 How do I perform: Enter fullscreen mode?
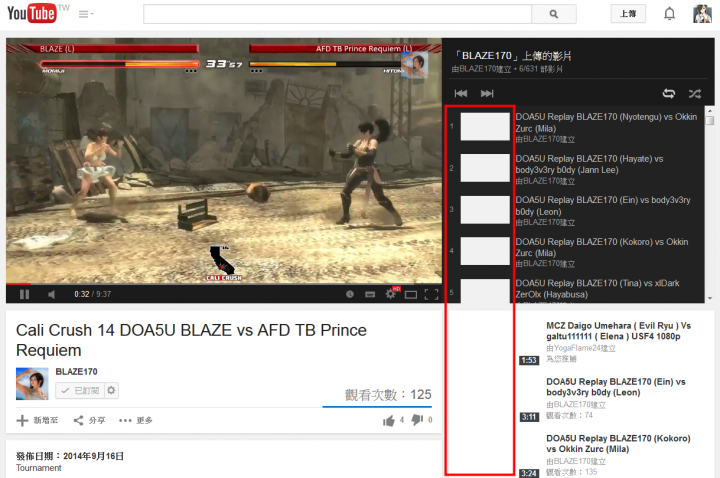pos(431,294)
